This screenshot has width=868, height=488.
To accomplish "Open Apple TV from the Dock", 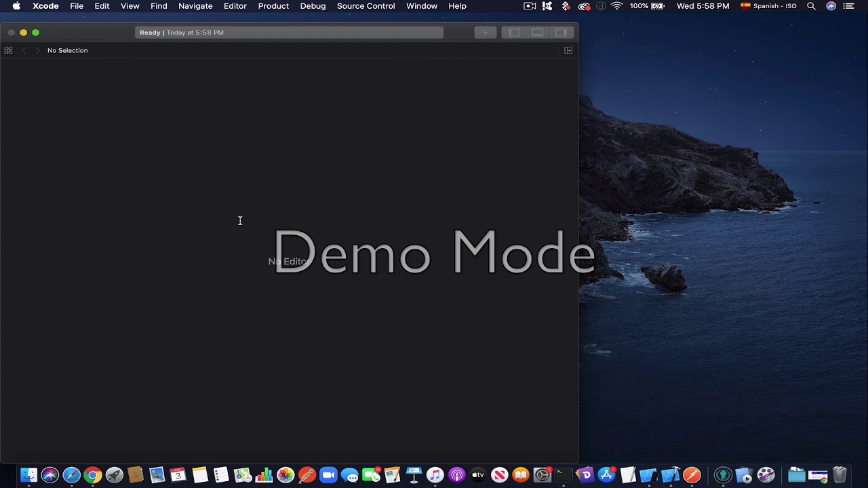I will (x=478, y=475).
